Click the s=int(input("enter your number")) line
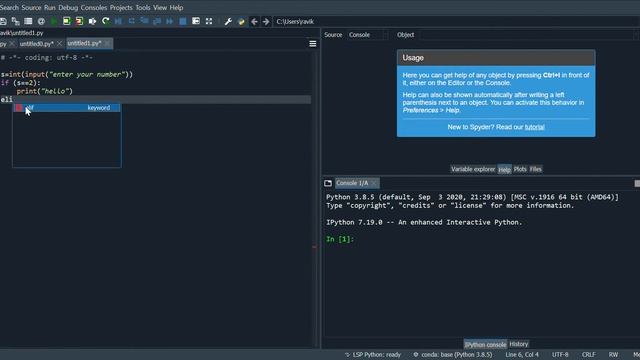The width and height of the screenshot is (640, 360). (x=67, y=74)
